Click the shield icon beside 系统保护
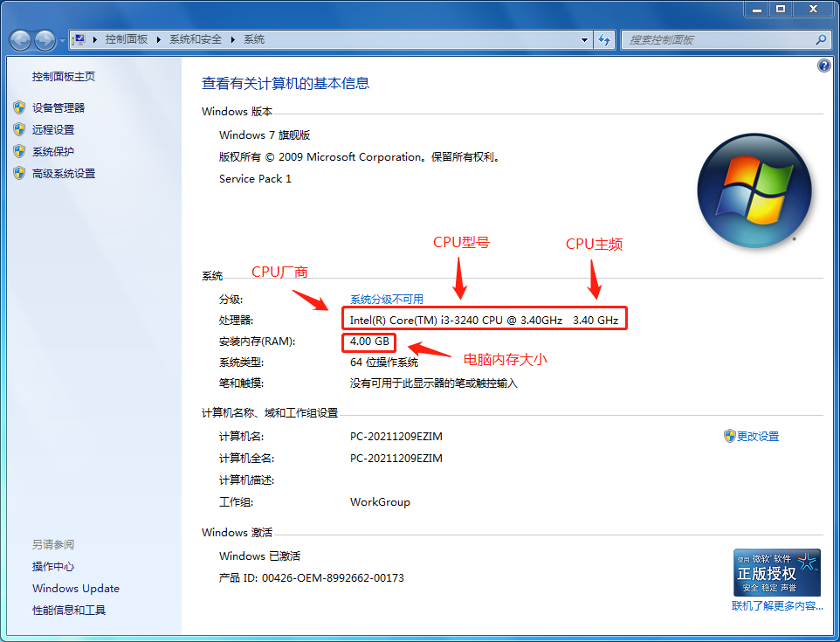 (19, 148)
